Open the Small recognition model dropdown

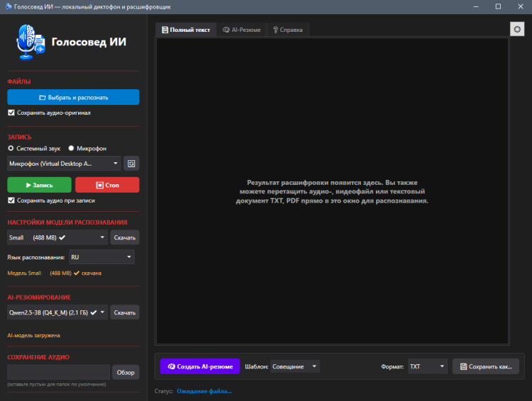(x=57, y=237)
